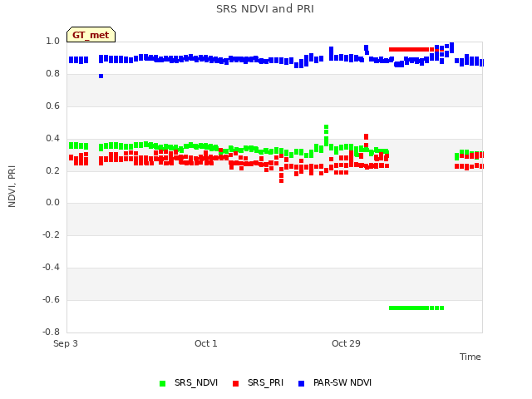Image resolution: width=532 pixels, height=399 pixels.
Task: Click the -0.8 y-axis tick label
Action: click(51, 332)
